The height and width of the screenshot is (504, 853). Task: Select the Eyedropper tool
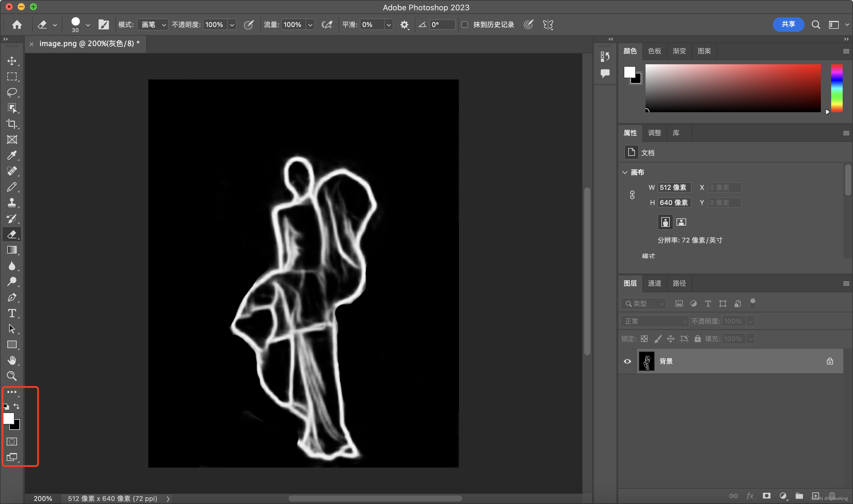12,155
